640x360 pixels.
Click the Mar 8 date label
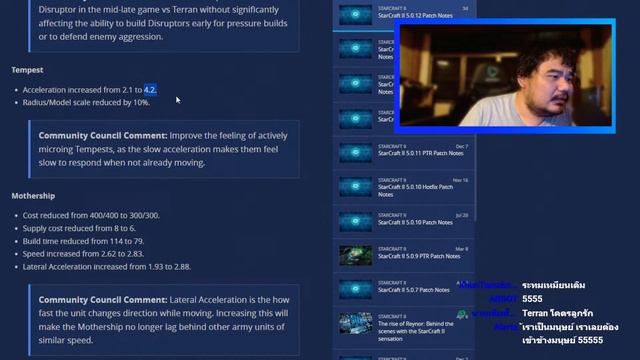tap(462, 249)
